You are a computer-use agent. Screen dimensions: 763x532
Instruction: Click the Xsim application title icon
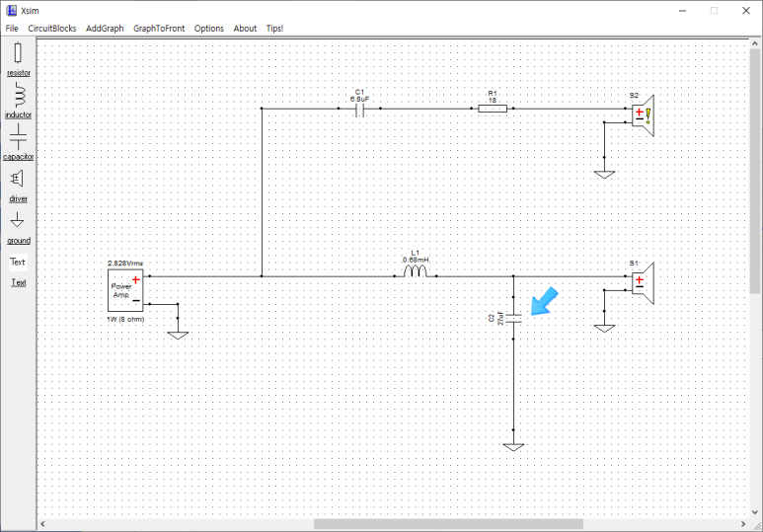[11, 10]
